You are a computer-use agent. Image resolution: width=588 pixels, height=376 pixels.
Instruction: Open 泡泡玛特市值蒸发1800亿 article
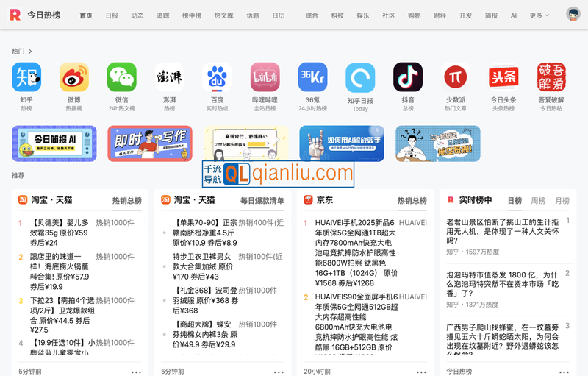point(503,284)
